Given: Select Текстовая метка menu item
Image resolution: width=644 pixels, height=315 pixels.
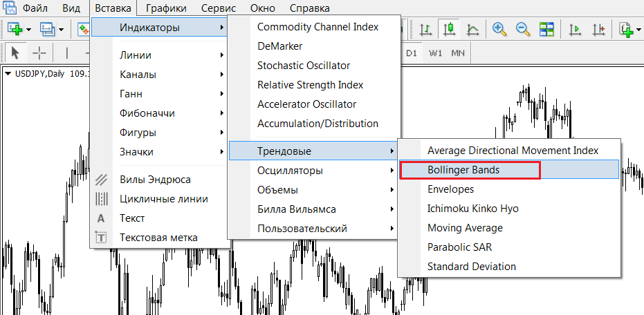Looking at the screenshot, I should coord(159,238).
